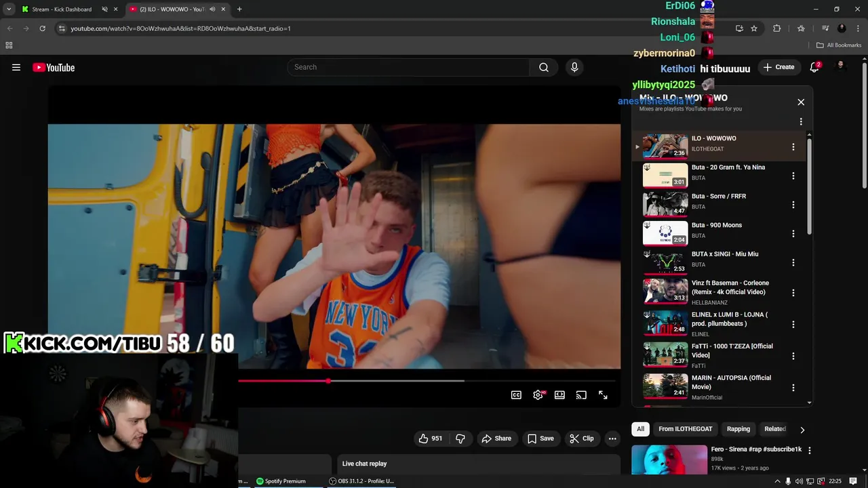This screenshot has width=868, height=488.
Task: Open the more actions ellipsis under the video
Action: tap(612, 439)
